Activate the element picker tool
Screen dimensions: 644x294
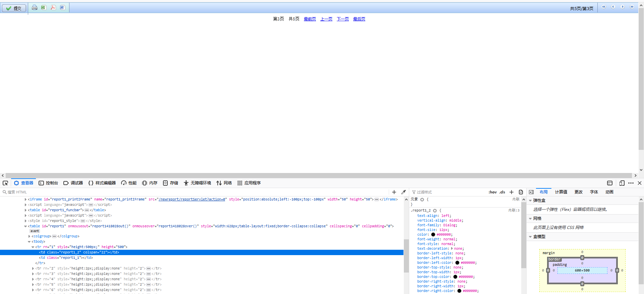5,183
